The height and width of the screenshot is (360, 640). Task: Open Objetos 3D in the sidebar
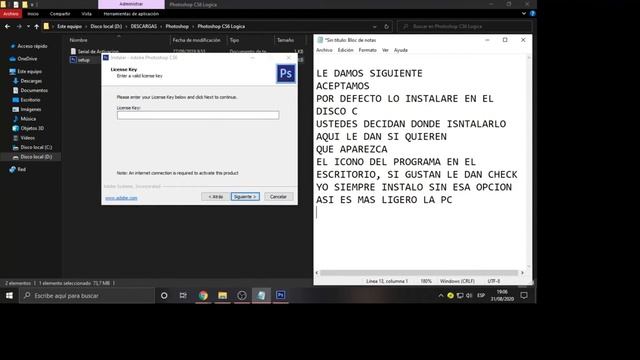click(x=32, y=128)
